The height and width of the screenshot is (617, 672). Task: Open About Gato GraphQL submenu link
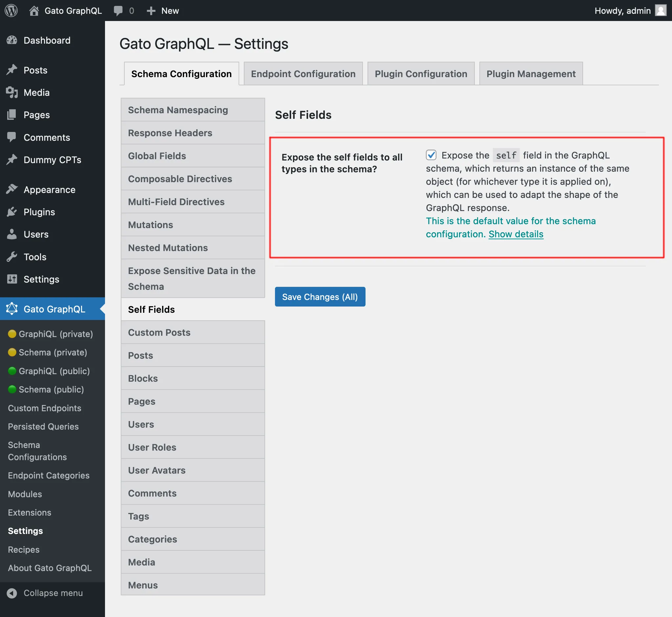(50, 568)
